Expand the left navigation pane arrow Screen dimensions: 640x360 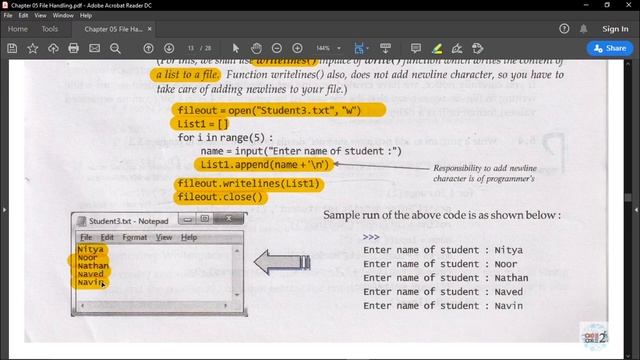(4, 210)
